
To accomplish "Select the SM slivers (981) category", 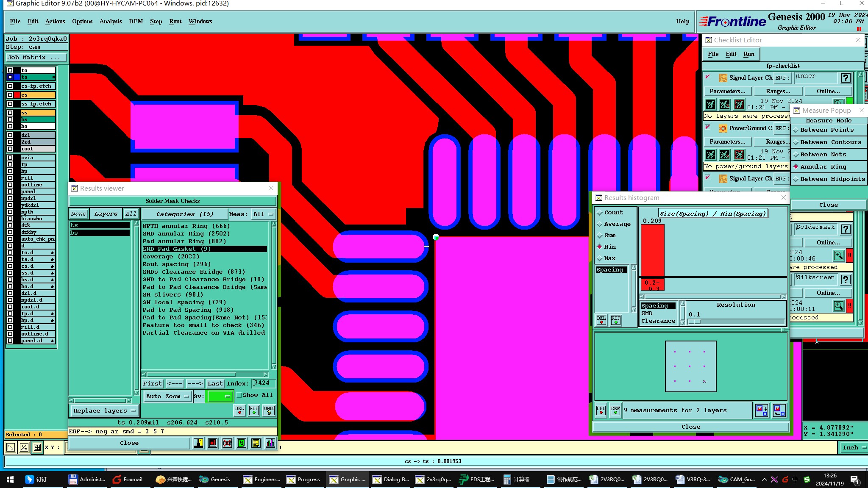I will tap(172, 295).
